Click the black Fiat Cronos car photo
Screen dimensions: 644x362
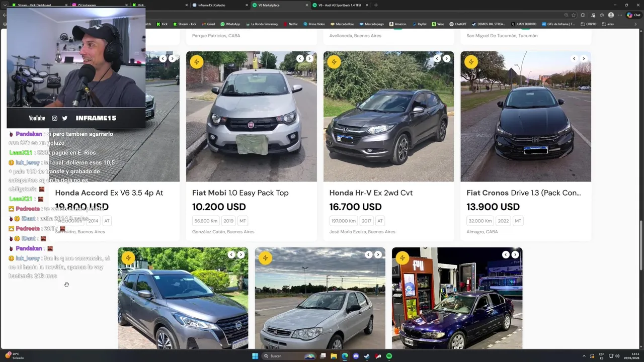[x=526, y=116]
